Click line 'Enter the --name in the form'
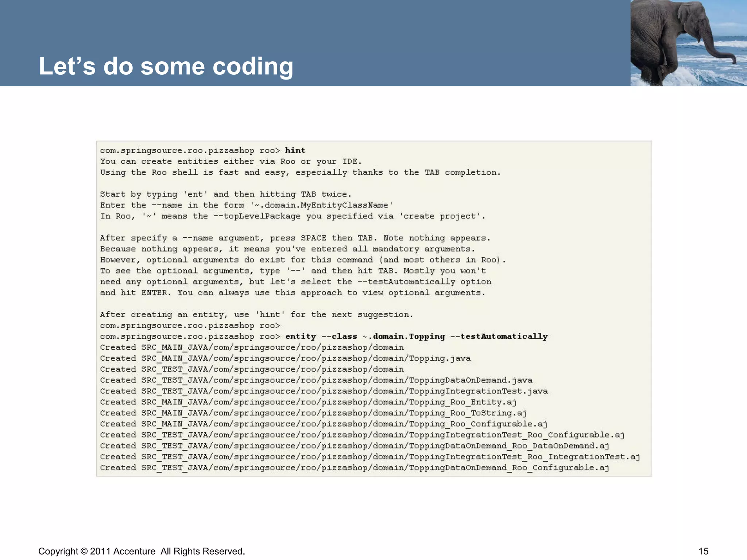This screenshot has height=560, width=747. pos(247,205)
